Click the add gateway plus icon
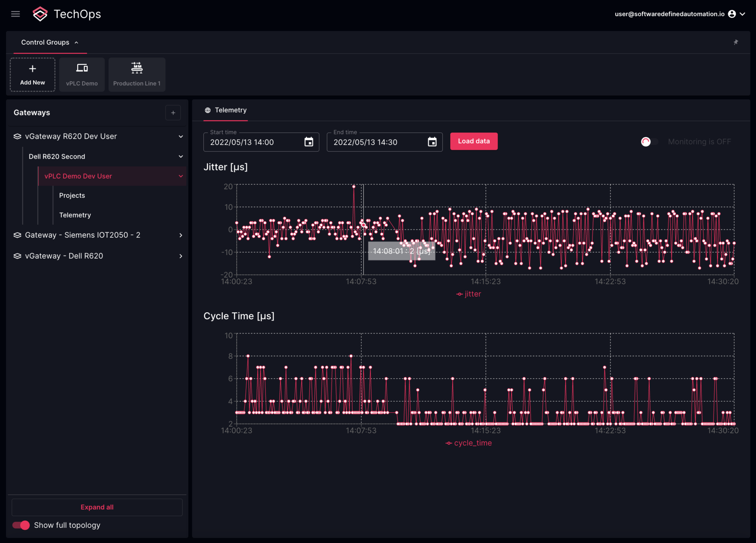 [x=173, y=113]
